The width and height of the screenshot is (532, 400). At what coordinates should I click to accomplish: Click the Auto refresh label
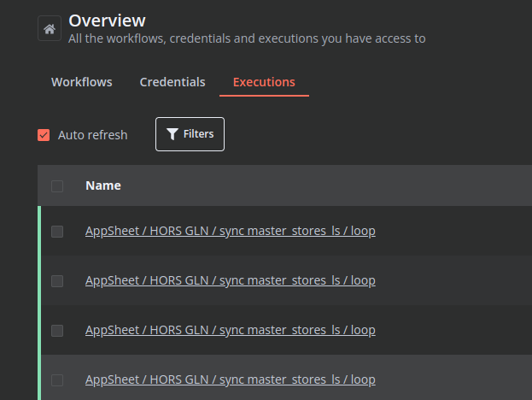click(92, 135)
